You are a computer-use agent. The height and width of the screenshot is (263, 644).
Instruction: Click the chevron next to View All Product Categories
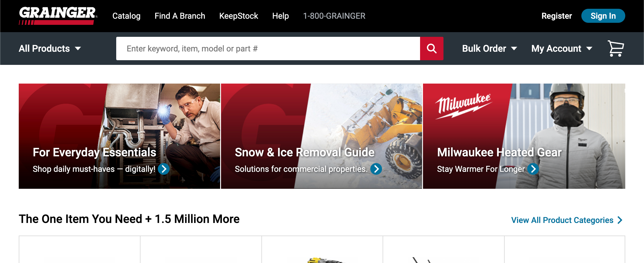620,220
